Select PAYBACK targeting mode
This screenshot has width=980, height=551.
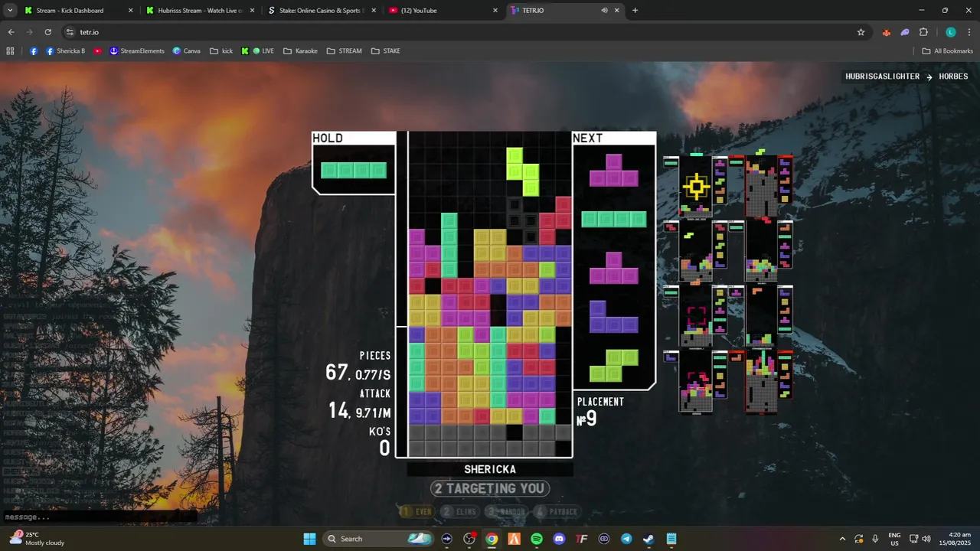[x=556, y=511]
